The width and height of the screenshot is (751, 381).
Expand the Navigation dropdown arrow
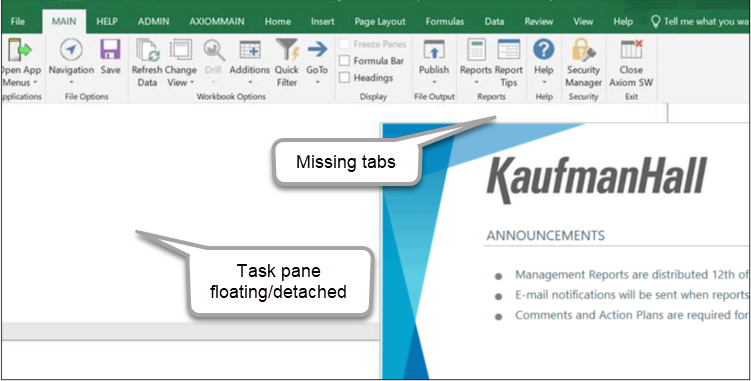71,82
